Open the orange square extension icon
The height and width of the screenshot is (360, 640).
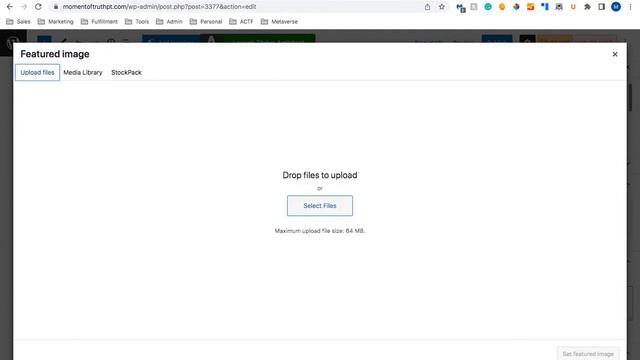[x=531, y=7]
